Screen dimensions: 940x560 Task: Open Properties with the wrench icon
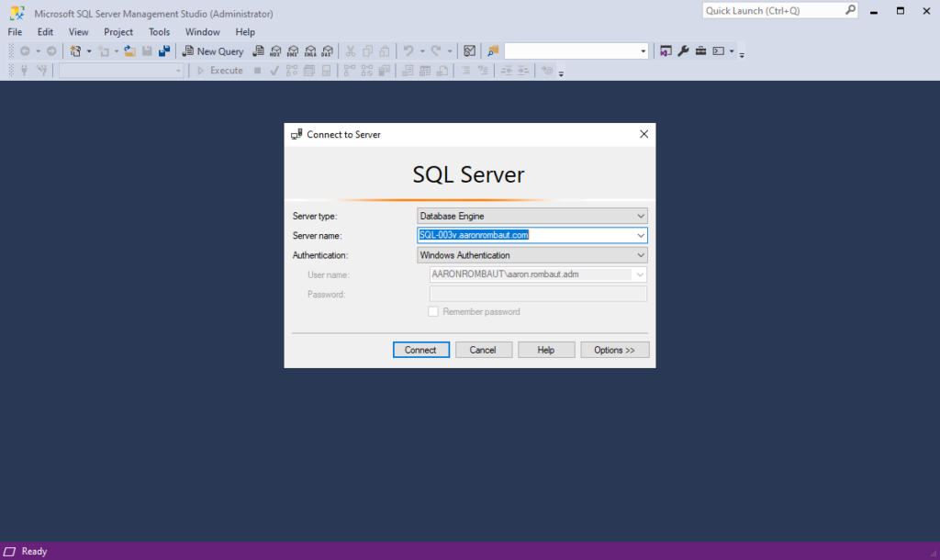coord(683,51)
